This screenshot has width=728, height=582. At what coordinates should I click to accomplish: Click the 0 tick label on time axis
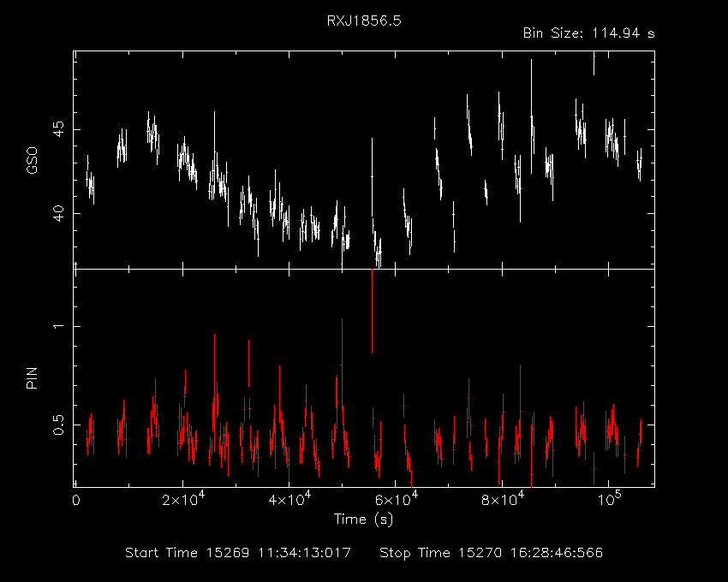75,501
